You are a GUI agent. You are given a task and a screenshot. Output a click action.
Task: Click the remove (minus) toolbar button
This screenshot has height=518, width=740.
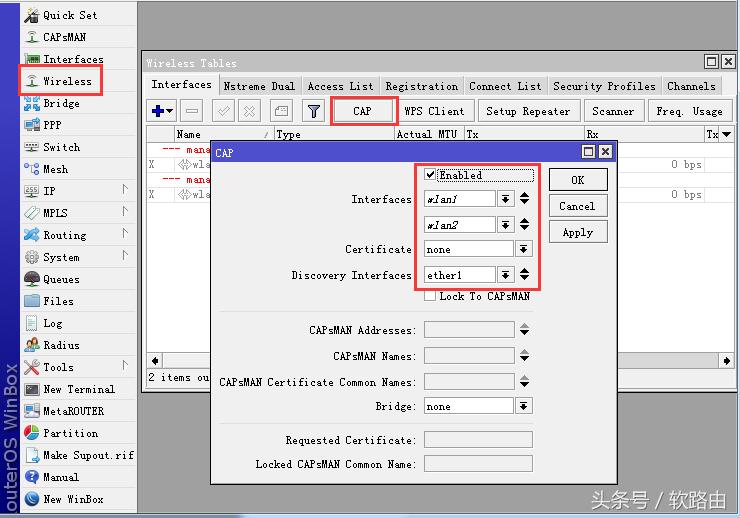coord(192,111)
